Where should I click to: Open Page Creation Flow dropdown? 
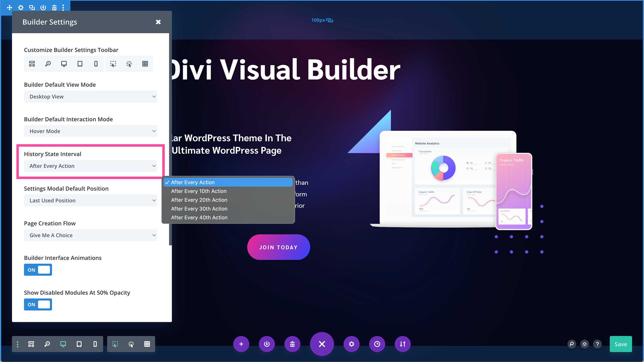pos(90,235)
